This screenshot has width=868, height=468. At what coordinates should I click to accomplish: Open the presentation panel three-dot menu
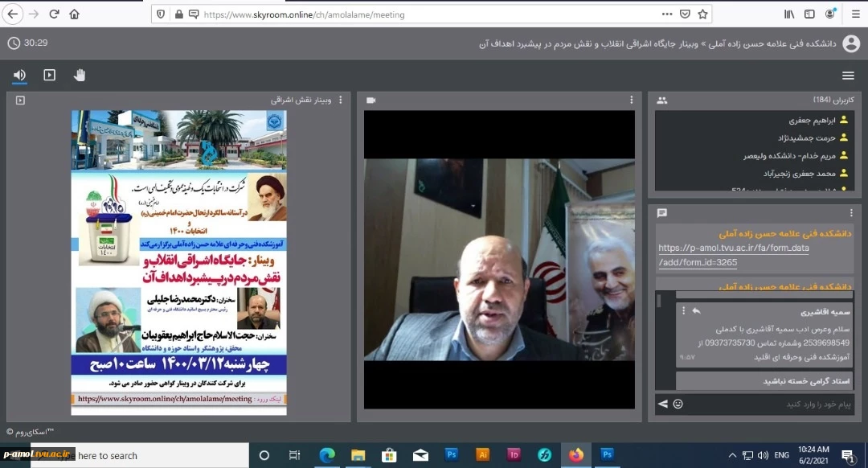point(340,101)
